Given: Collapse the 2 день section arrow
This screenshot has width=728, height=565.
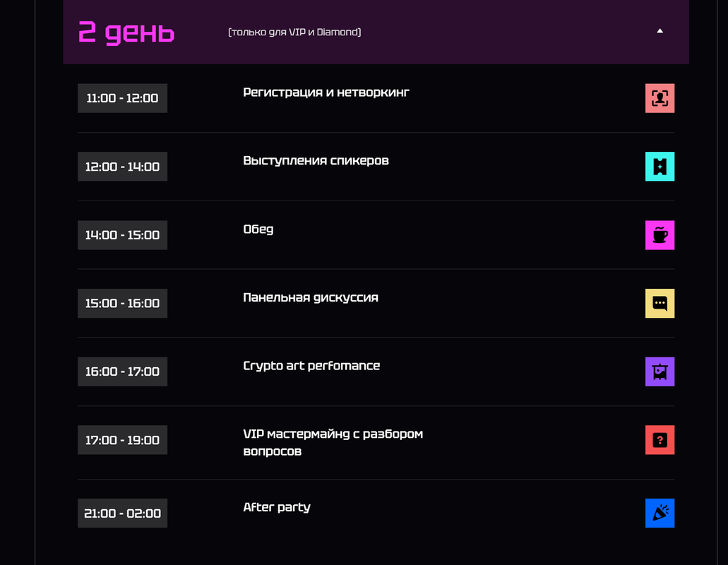Looking at the screenshot, I should point(660,31).
